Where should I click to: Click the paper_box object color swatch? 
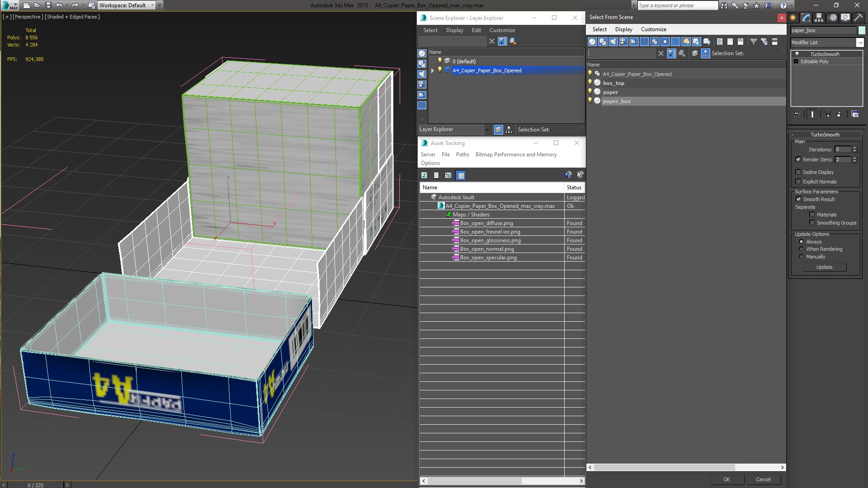click(x=862, y=30)
